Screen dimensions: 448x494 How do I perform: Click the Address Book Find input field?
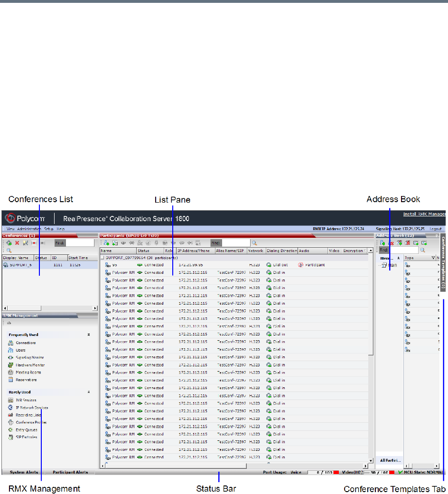tap(404, 250)
